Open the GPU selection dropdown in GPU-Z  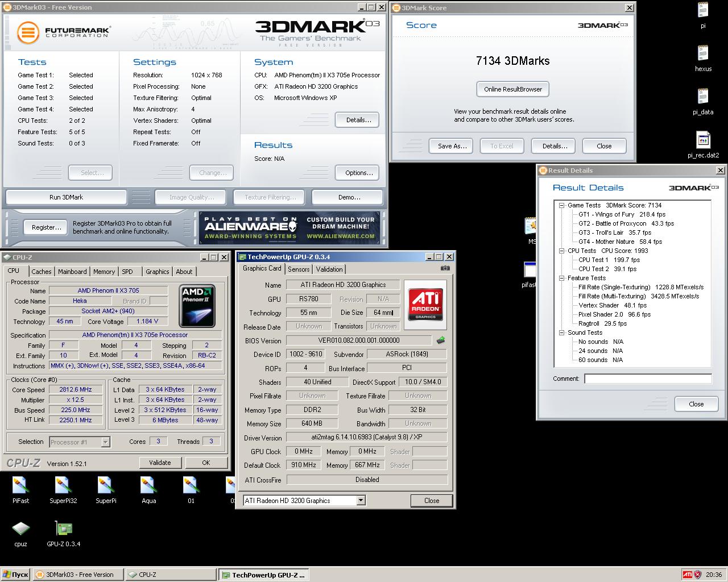click(361, 501)
